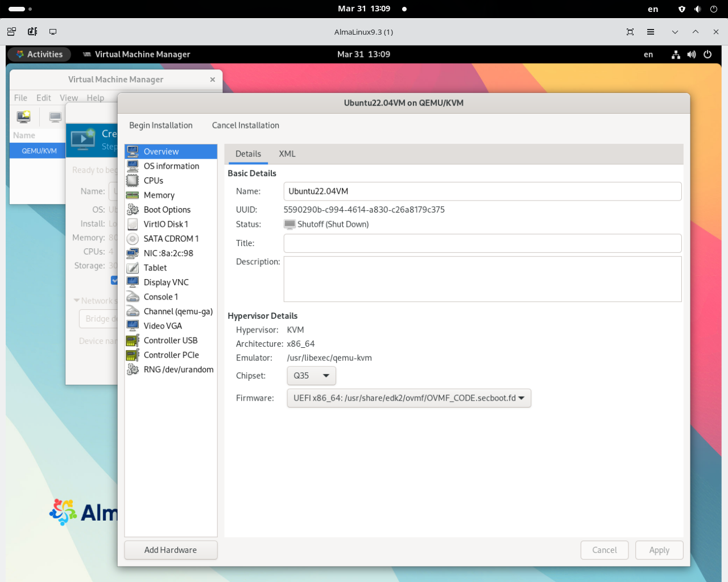Screen dimensions: 728x582
Task: Click the Title input field
Action: click(482, 243)
